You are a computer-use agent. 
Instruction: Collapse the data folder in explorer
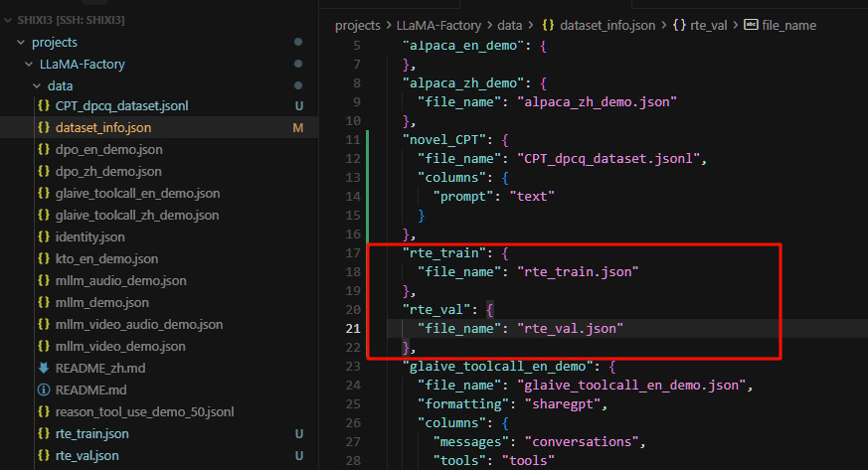pos(38,86)
